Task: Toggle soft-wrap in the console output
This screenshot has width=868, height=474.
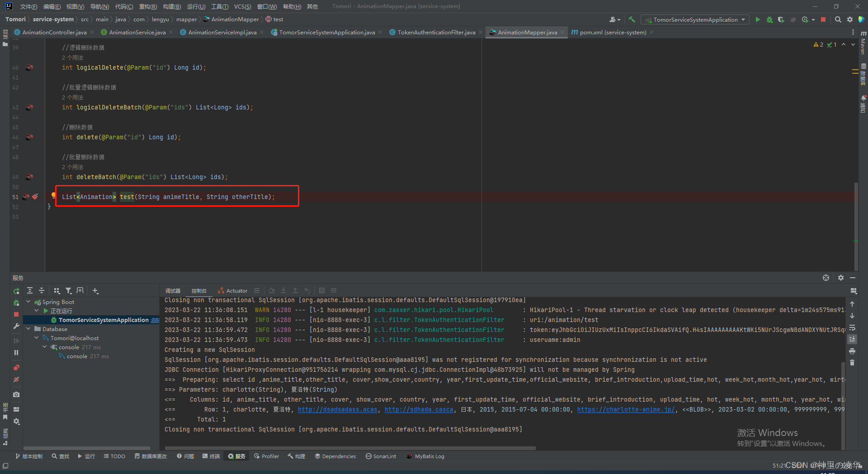Action: (852, 327)
